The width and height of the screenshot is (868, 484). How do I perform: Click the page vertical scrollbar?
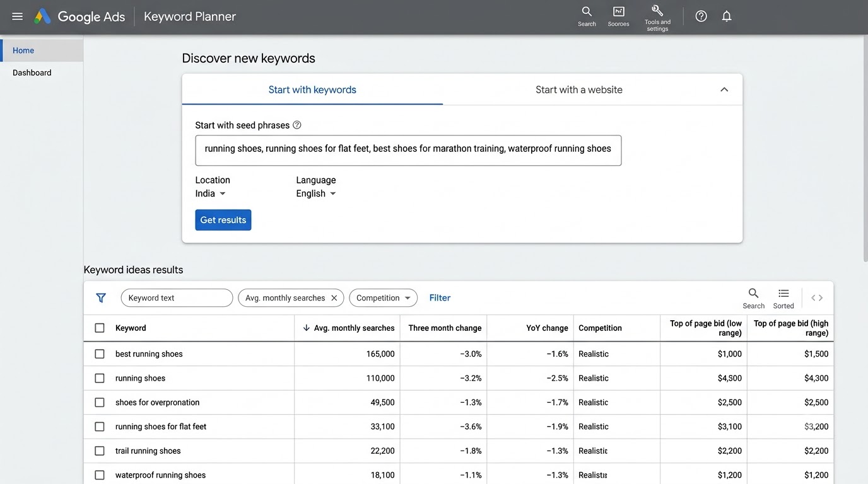pyautogui.click(x=864, y=148)
